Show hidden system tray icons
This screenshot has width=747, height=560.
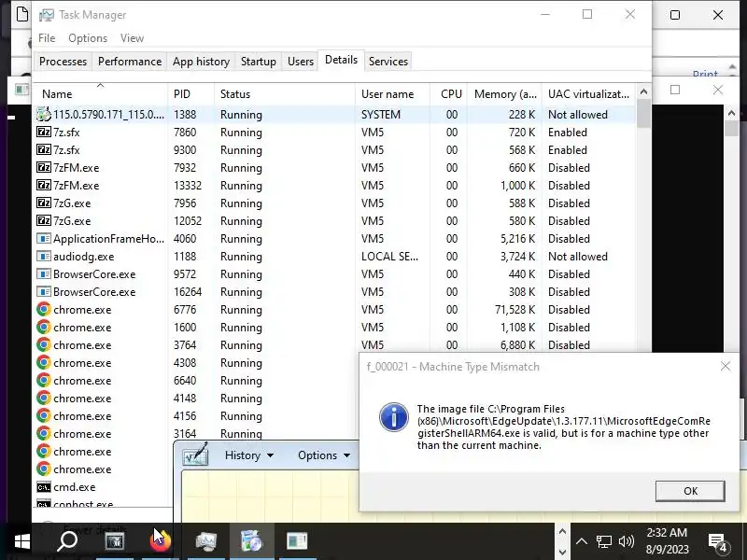click(x=581, y=541)
